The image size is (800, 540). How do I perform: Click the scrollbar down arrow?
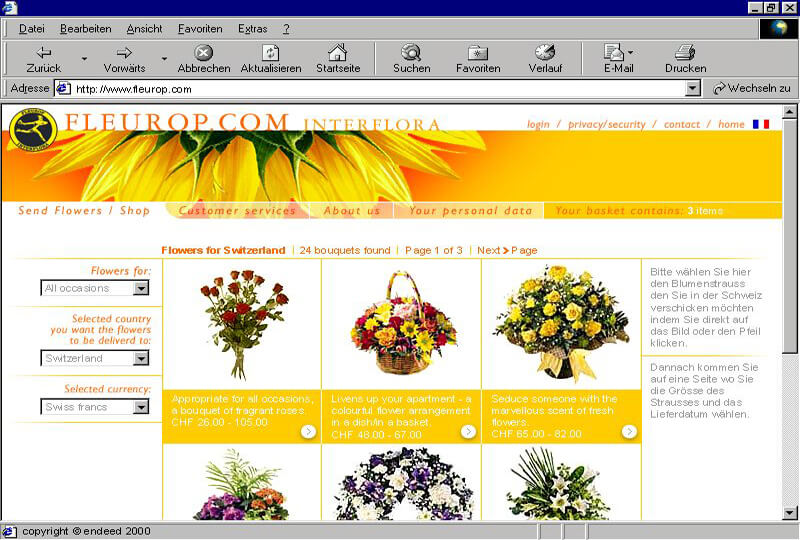[789, 512]
